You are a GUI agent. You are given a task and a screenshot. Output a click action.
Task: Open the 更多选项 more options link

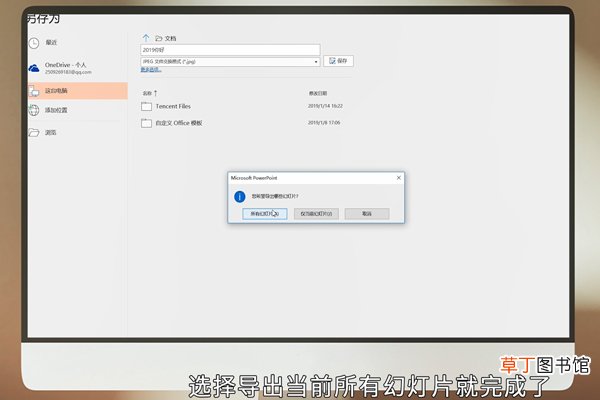pyautogui.click(x=151, y=70)
